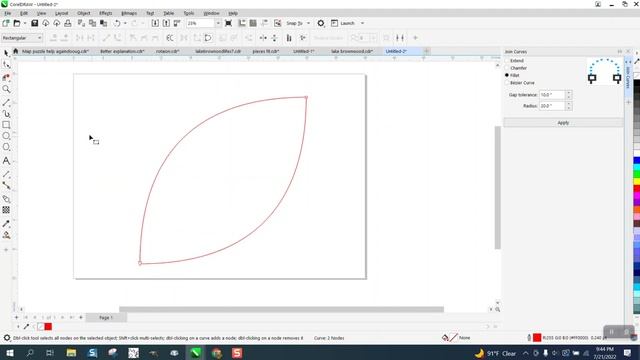Collapse the Join Curves docker
This screenshot has height=360, width=640.
tap(620, 51)
